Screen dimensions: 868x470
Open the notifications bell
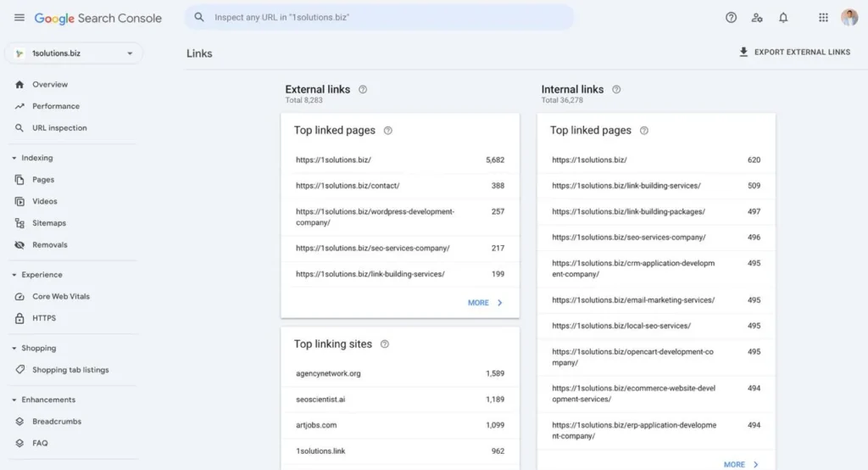tap(783, 18)
